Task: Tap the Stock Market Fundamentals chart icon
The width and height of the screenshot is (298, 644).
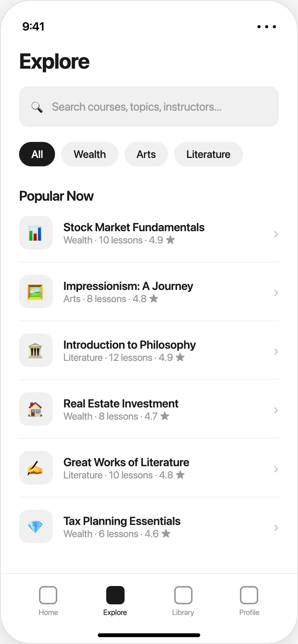Action: point(36,233)
